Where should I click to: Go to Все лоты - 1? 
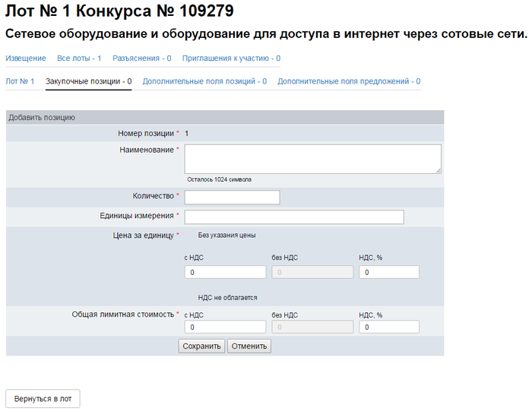(x=79, y=58)
